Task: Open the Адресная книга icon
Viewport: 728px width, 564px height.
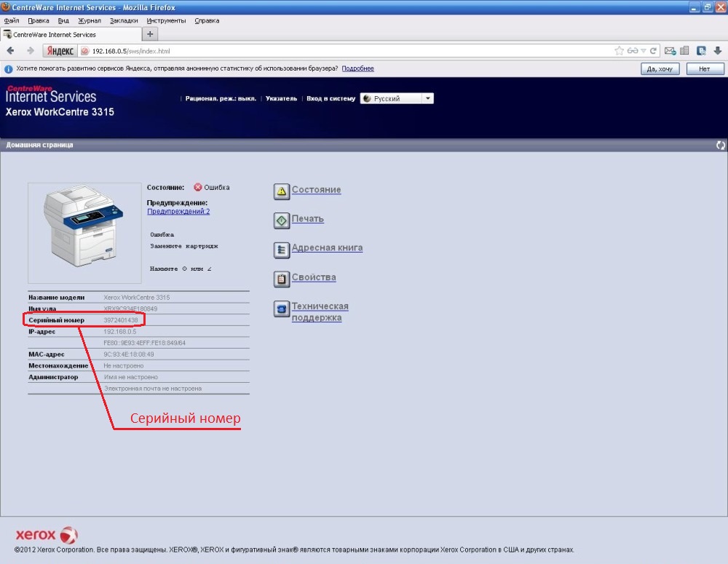Action: [281, 250]
